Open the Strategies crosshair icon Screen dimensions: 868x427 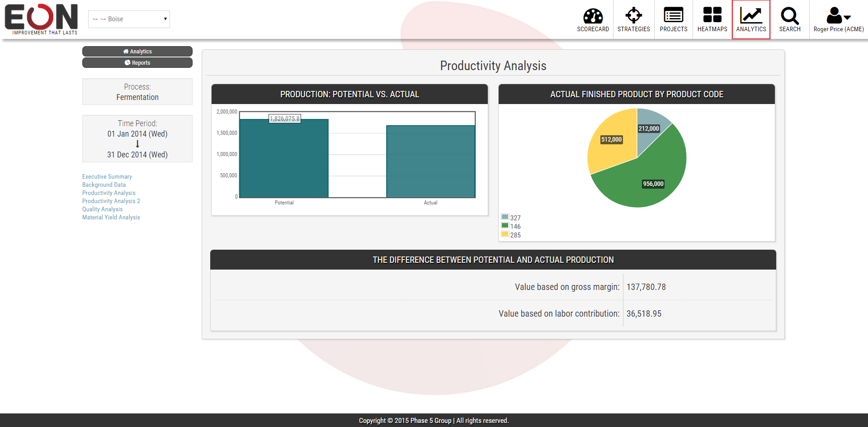[x=633, y=15]
